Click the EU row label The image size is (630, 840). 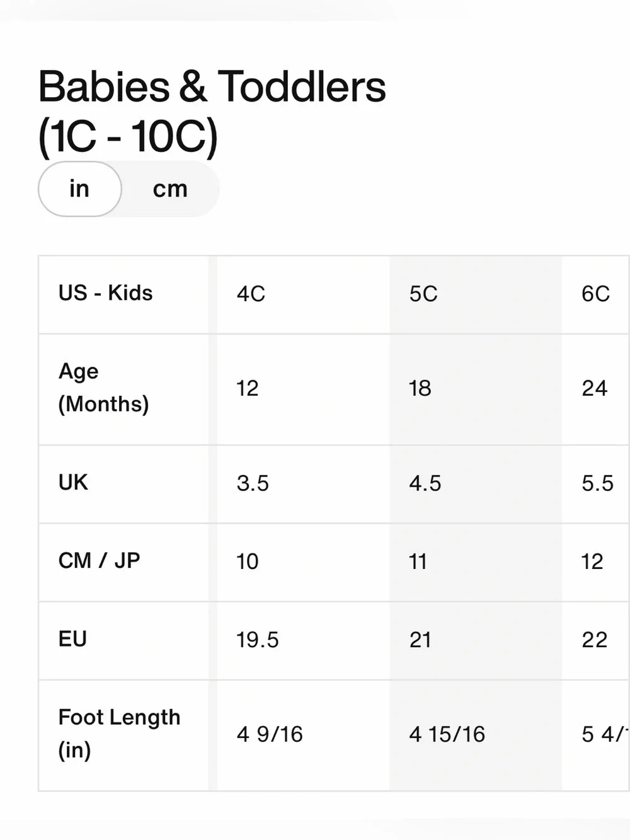72,639
